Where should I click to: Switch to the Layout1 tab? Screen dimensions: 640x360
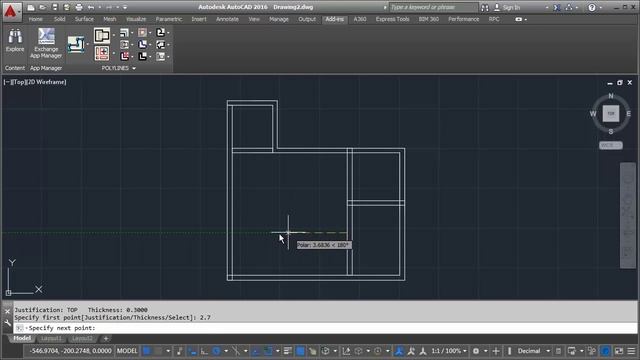click(x=51, y=338)
